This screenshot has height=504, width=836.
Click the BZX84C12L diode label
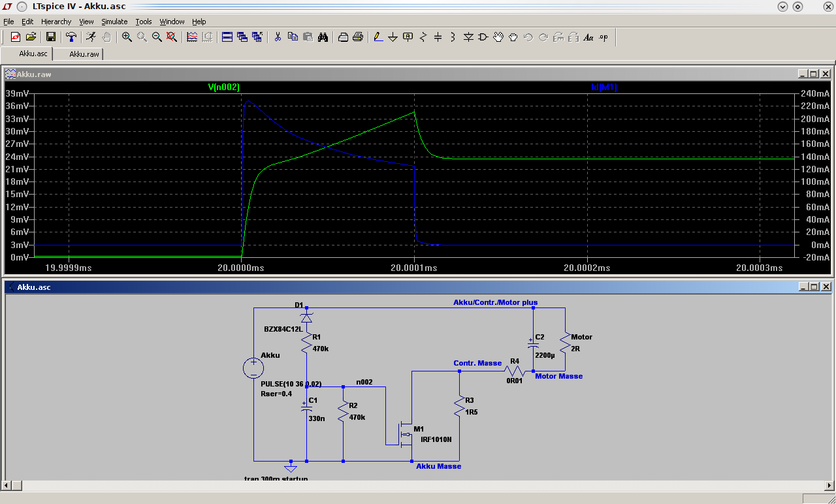pyautogui.click(x=283, y=329)
